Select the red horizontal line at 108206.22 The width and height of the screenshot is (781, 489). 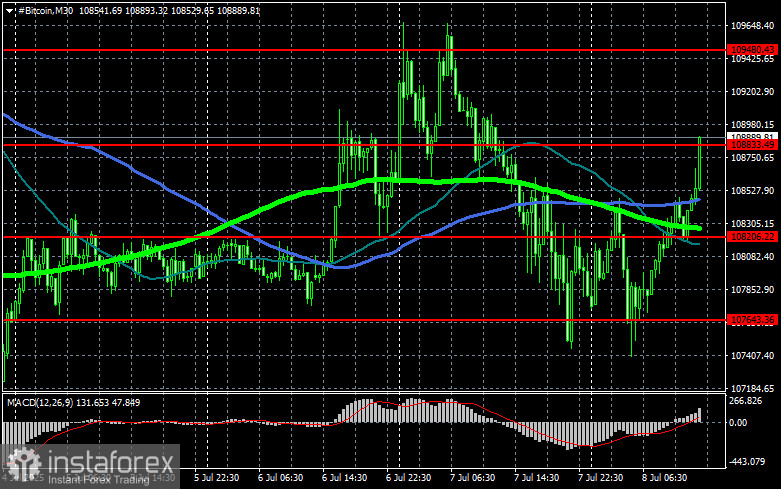coord(364,237)
